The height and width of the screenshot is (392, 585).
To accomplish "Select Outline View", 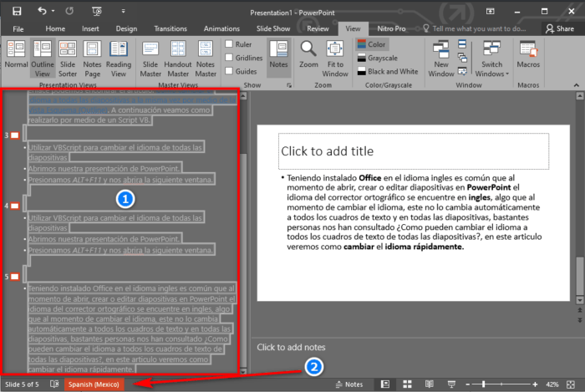I will pos(42,59).
